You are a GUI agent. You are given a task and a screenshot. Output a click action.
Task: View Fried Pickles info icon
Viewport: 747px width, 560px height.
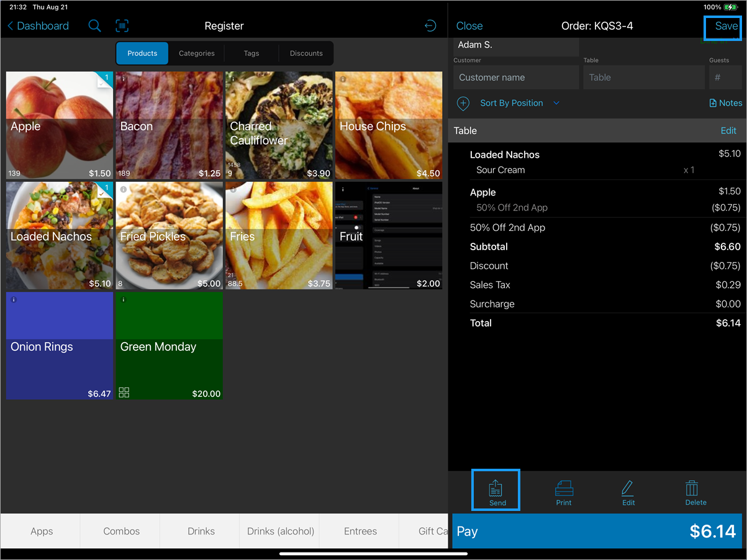[124, 189]
